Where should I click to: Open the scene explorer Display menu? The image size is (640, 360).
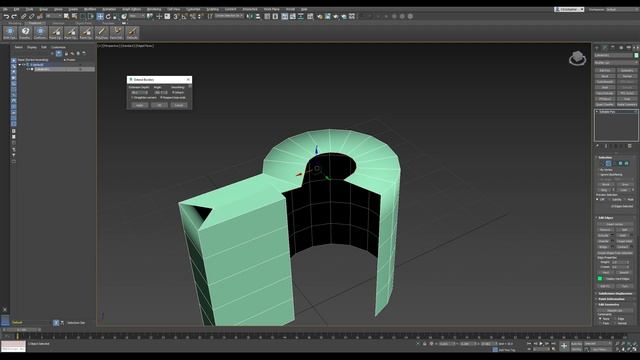pos(31,47)
